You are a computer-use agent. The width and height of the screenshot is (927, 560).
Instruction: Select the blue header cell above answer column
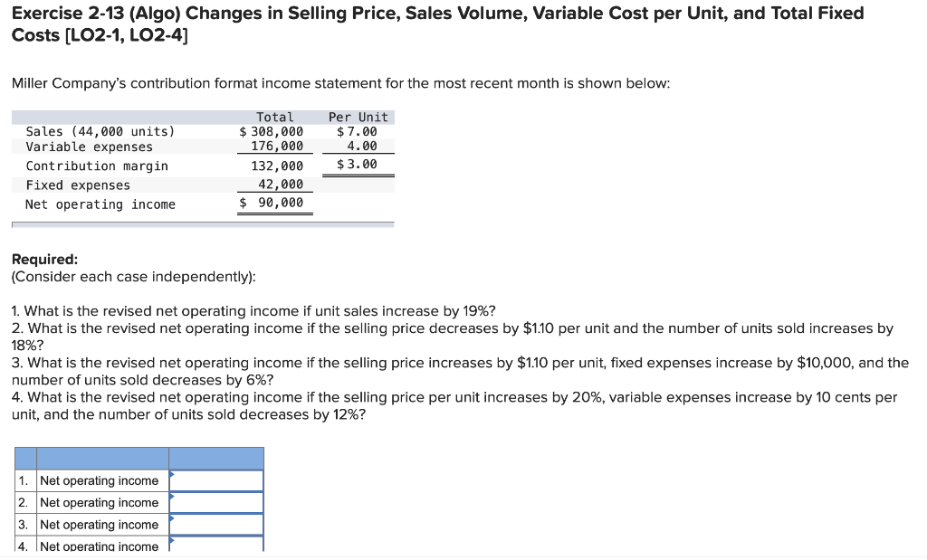point(217,457)
